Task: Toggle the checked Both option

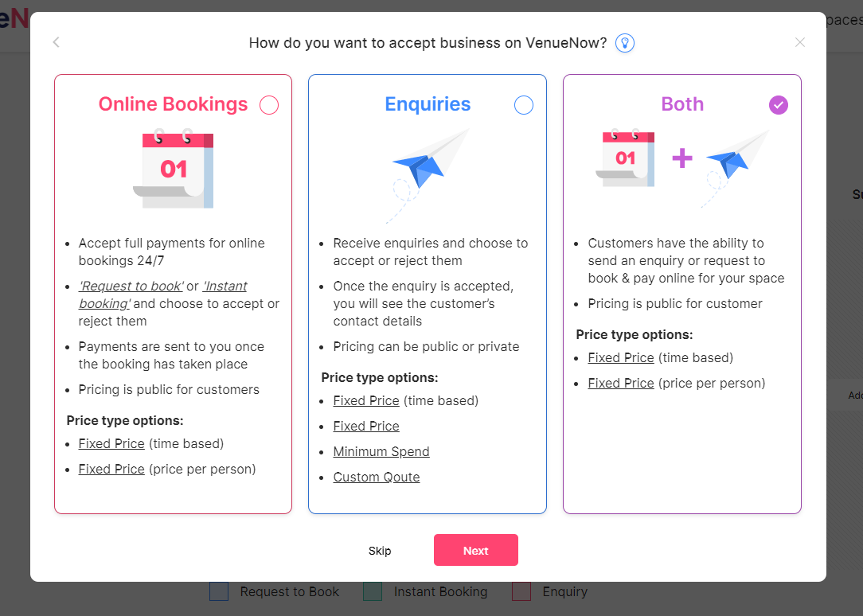Action: [x=779, y=105]
